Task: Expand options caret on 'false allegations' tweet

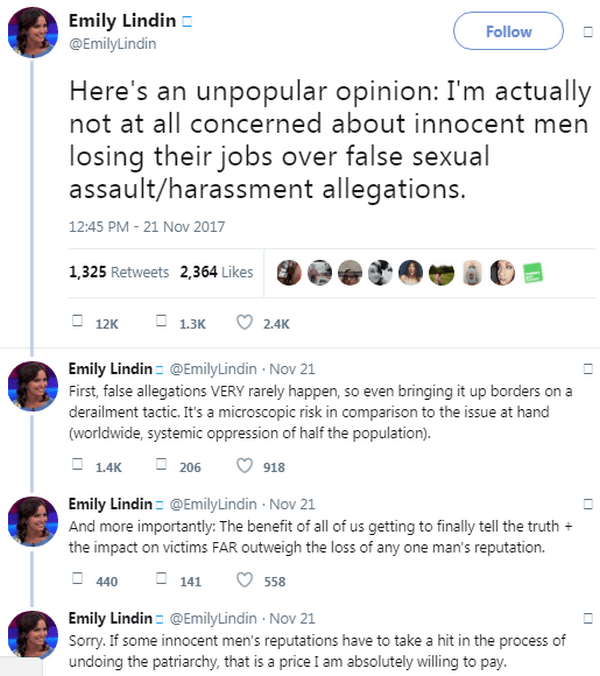Action: coord(588,369)
